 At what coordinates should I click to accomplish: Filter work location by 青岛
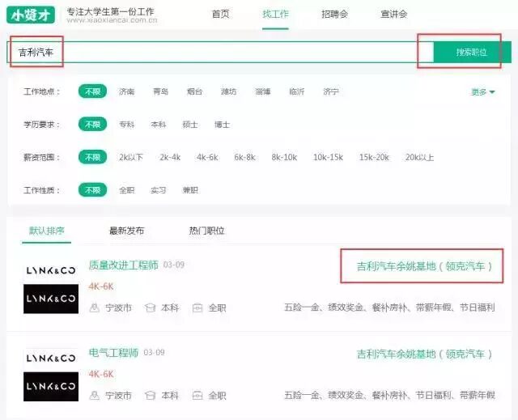tap(160, 91)
